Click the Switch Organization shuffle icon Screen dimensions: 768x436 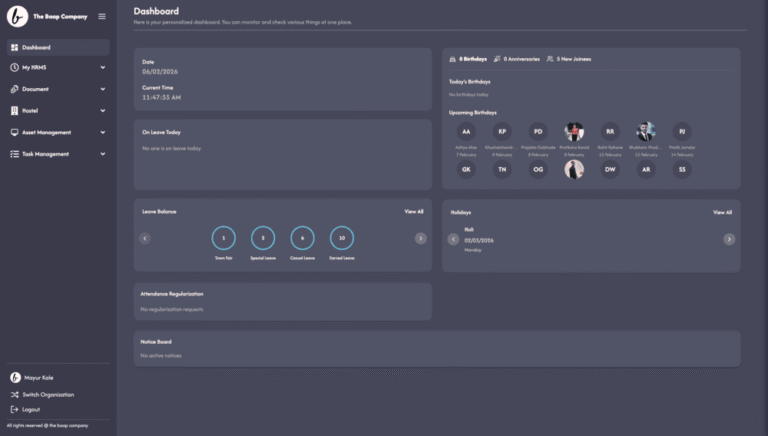[x=14, y=394]
